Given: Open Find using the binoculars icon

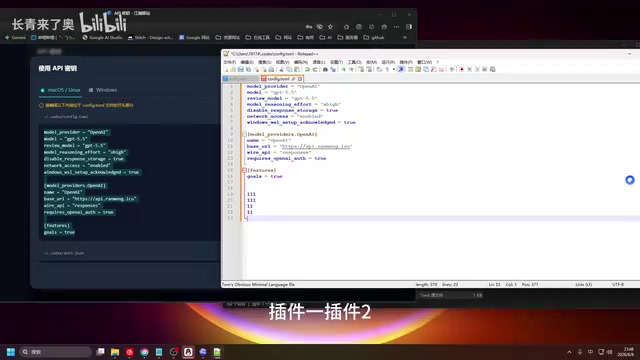Looking at the screenshot, I should (x=325, y=69).
